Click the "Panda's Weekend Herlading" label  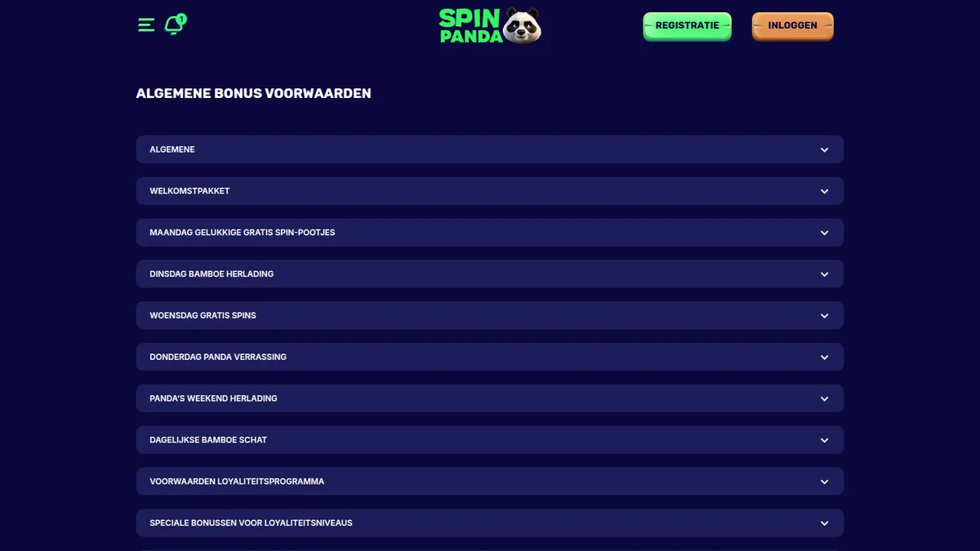[x=213, y=398]
